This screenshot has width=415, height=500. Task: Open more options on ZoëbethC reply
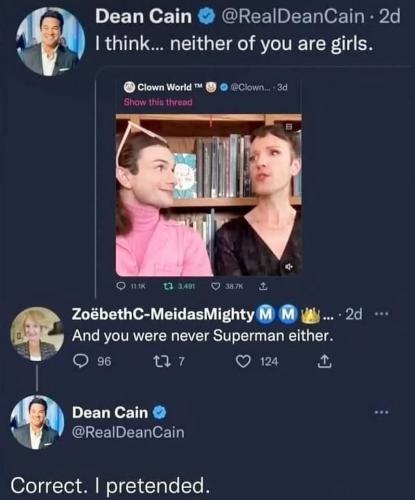381,314
